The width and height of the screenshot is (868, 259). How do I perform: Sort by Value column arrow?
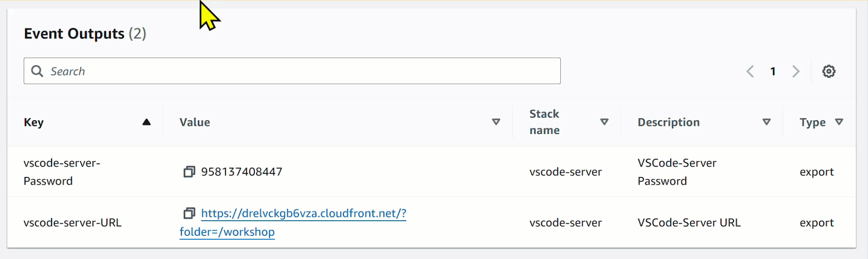[x=496, y=122]
